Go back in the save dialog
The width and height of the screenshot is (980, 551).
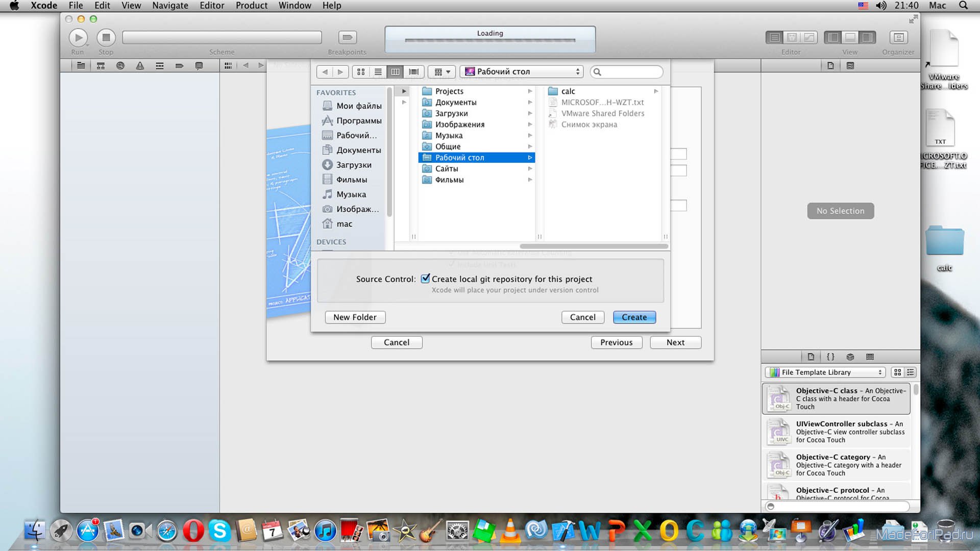pyautogui.click(x=325, y=72)
